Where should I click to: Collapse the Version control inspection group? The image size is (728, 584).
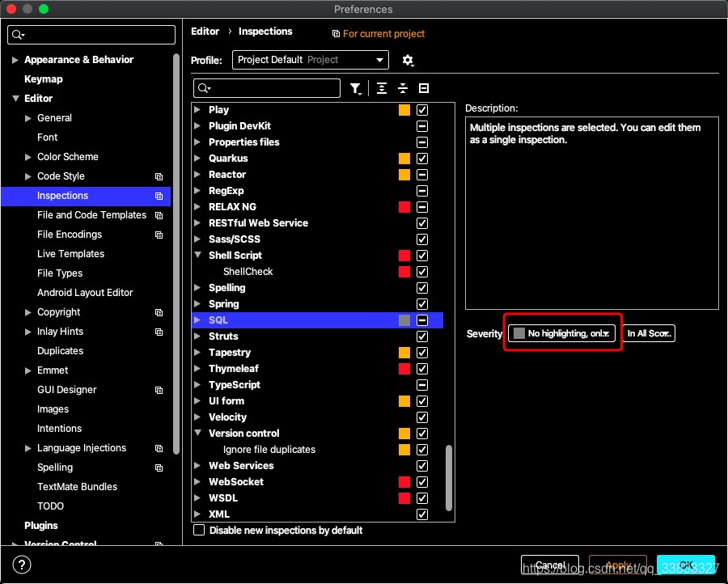tap(198, 433)
